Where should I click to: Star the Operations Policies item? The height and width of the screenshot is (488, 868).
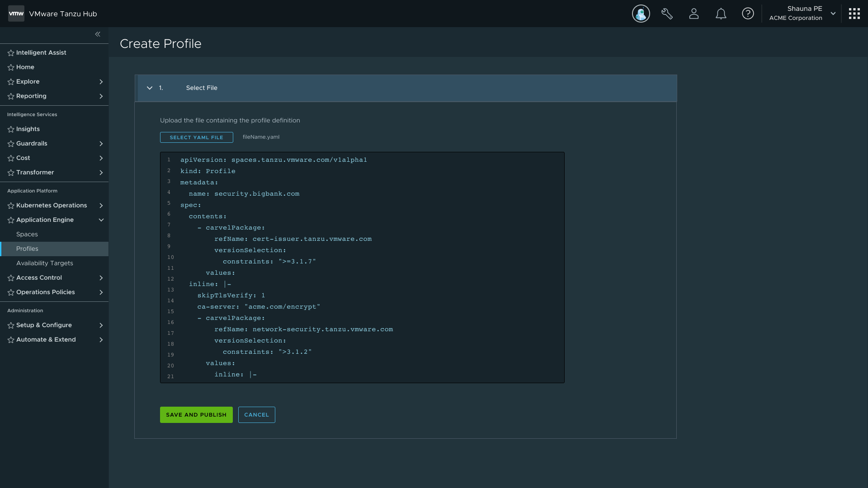(x=11, y=292)
